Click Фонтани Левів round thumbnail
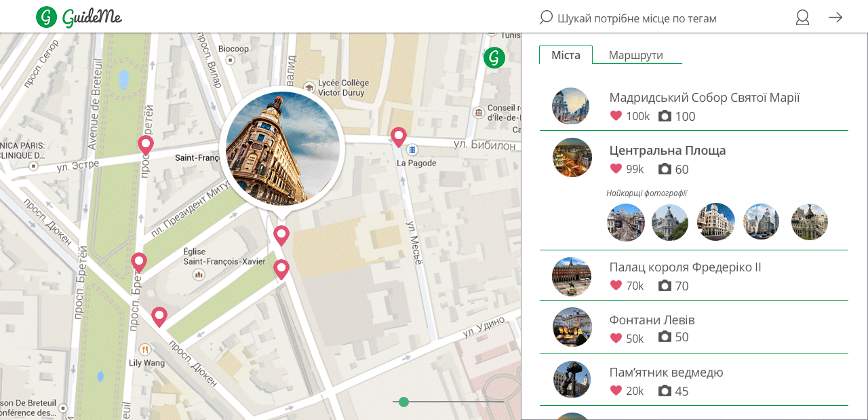Image resolution: width=868 pixels, height=420 pixels. [x=572, y=327]
